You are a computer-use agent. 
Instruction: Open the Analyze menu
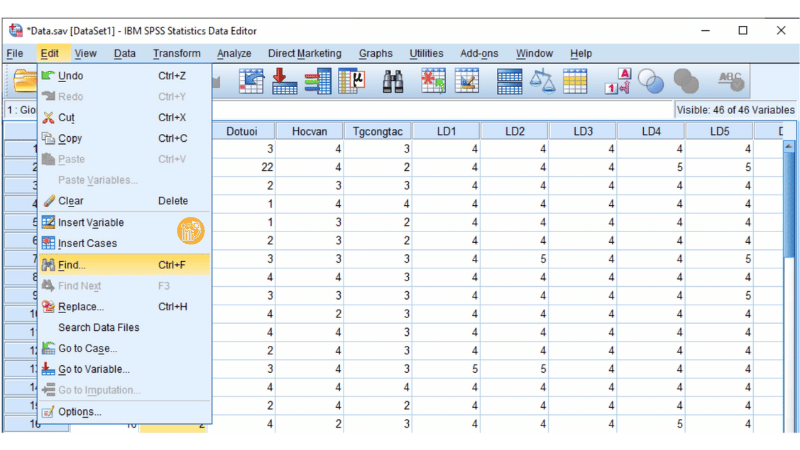234,53
